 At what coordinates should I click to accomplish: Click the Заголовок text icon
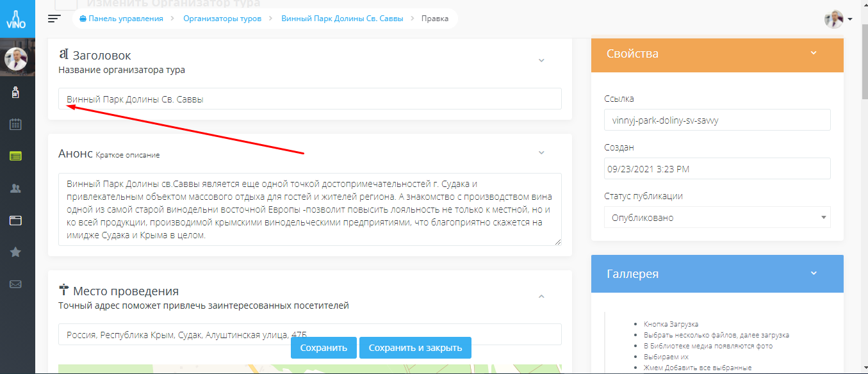click(63, 54)
